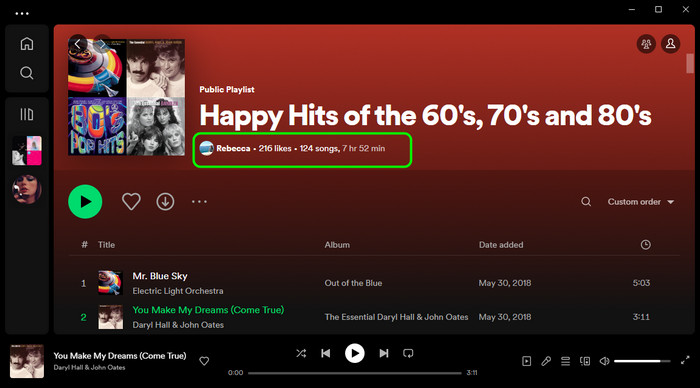Viewport: 700px width, 388px height.
Task: Download the playlist
Action: pyautogui.click(x=165, y=202)
